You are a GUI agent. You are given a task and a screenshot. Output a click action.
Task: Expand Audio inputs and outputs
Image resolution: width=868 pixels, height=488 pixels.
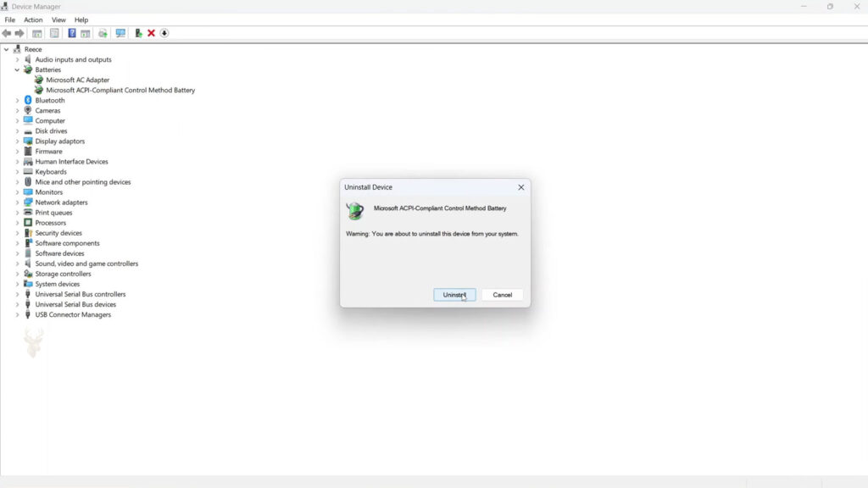point(17,59)
